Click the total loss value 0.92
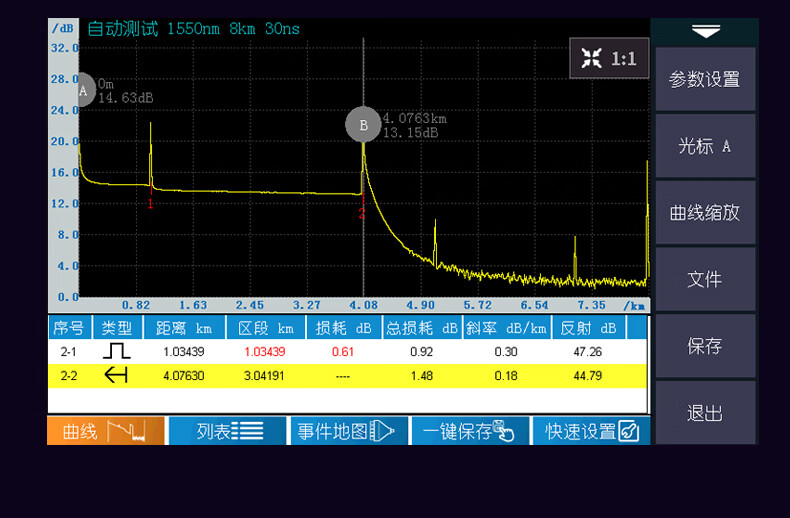 422,352
